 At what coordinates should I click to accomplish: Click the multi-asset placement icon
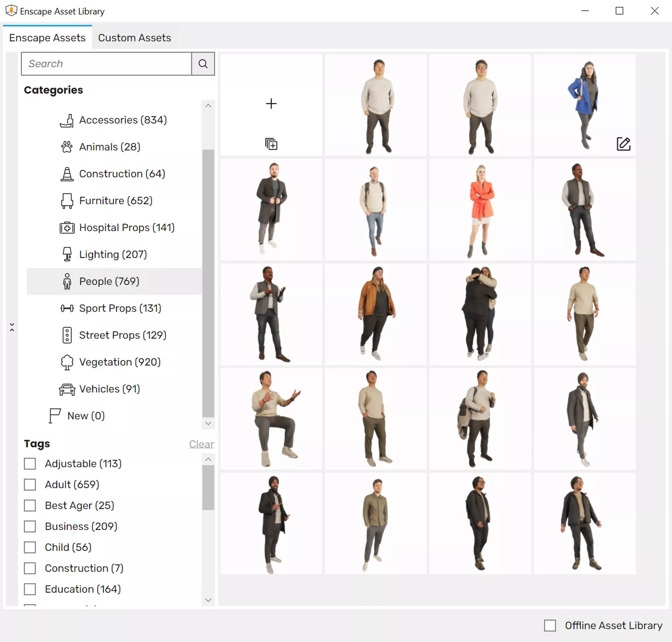[x=271, y=144]
